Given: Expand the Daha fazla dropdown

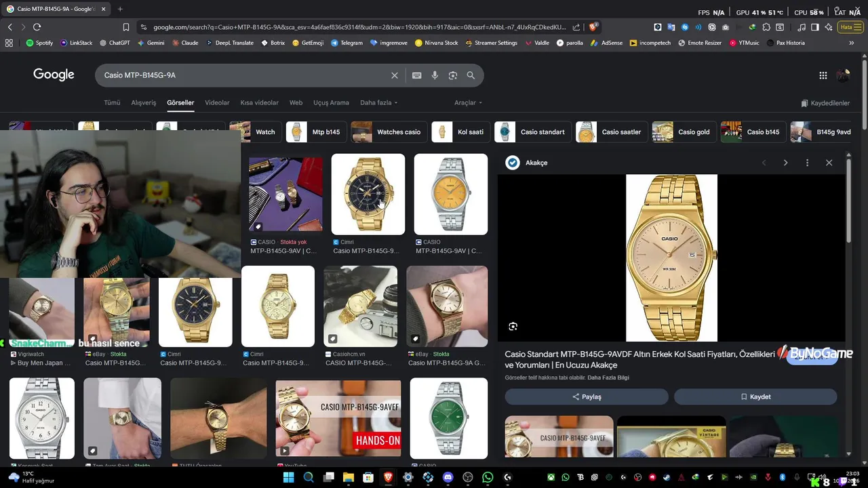Looking at the screenshot, I should (378, 103).
